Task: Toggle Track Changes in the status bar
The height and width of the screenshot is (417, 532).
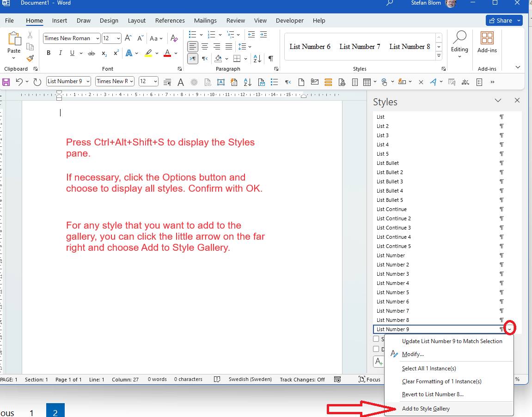Action: pos(302,379)
